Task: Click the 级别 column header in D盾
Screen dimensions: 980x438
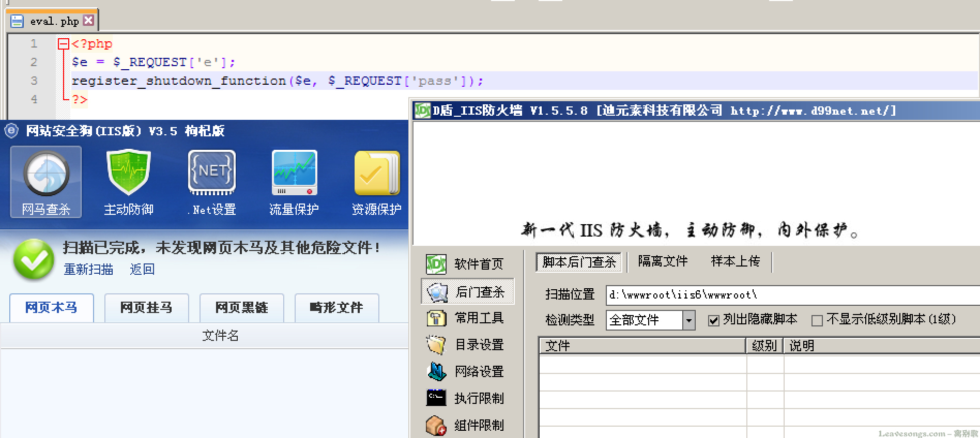Action: tap(765, 346)
